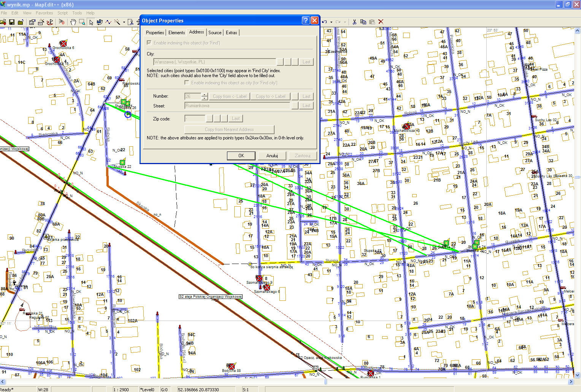Screen dimensions: 581x392
Task: Toggle 'Enable indexing this object (for Find)' checkbox
Action: click(149, 43)
